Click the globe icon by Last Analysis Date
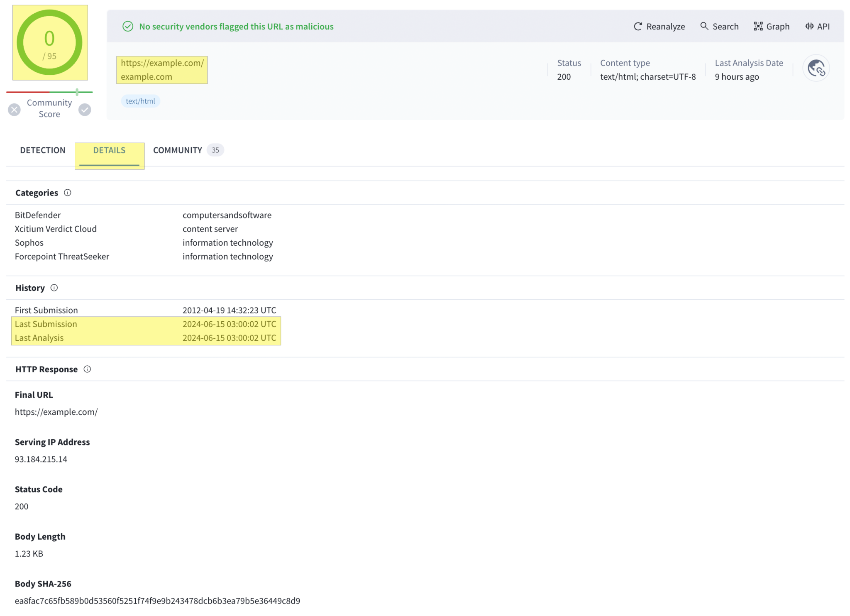This screenshot has height=616, width=850. coord(816,68)
